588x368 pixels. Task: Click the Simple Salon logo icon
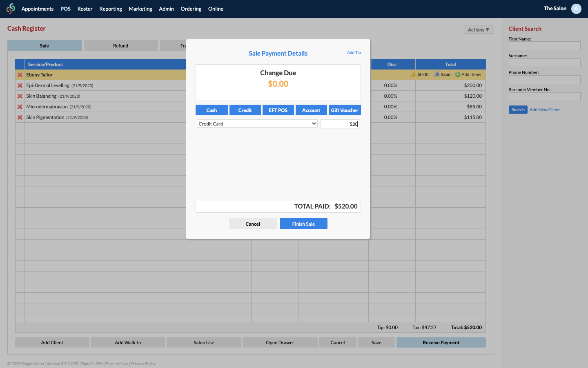pos(11,9)
